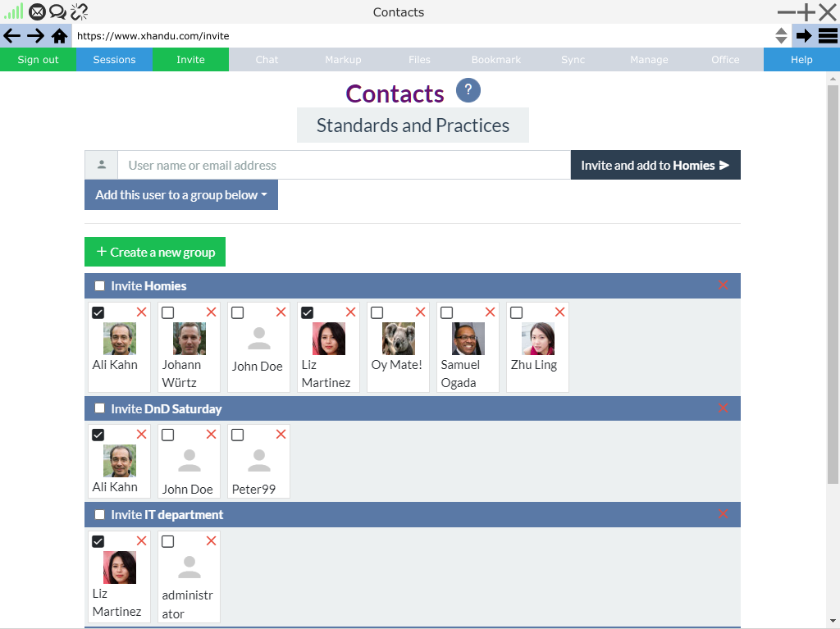Click the envelope mail icon in title bar
Viewport: 840px width, 629px height.
coord(37,11)
